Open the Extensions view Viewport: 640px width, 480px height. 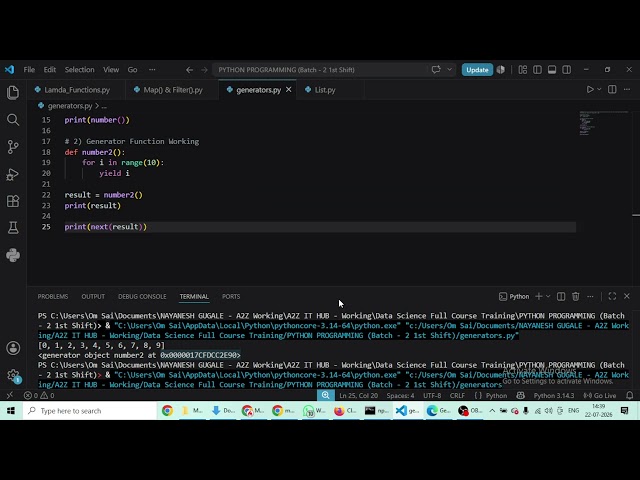click(13, 201)
